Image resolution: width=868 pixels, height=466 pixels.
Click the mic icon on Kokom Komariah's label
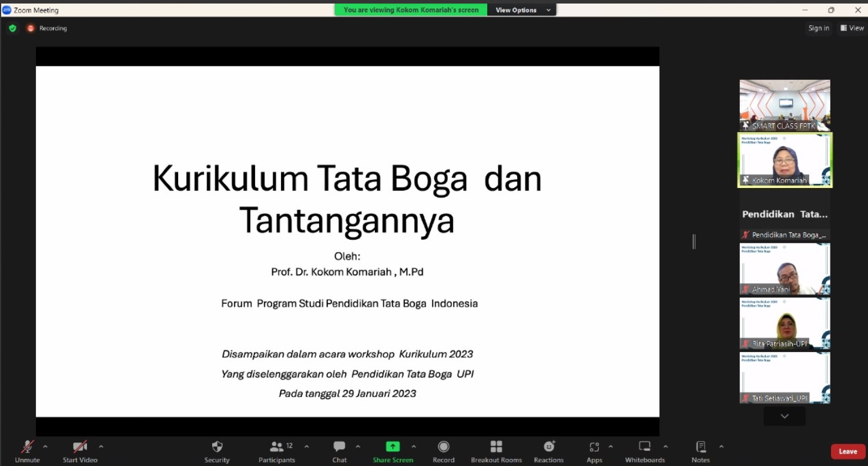[x=746, y=180]
